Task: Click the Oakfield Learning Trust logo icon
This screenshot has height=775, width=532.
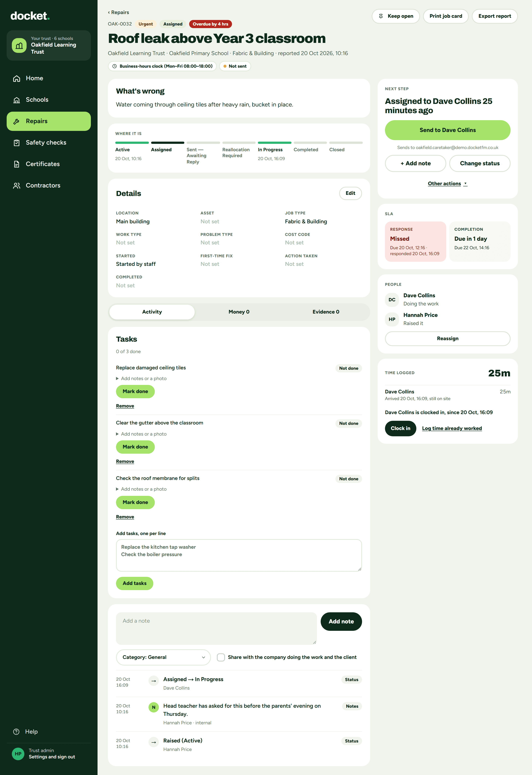Action: tap(19, 45)
